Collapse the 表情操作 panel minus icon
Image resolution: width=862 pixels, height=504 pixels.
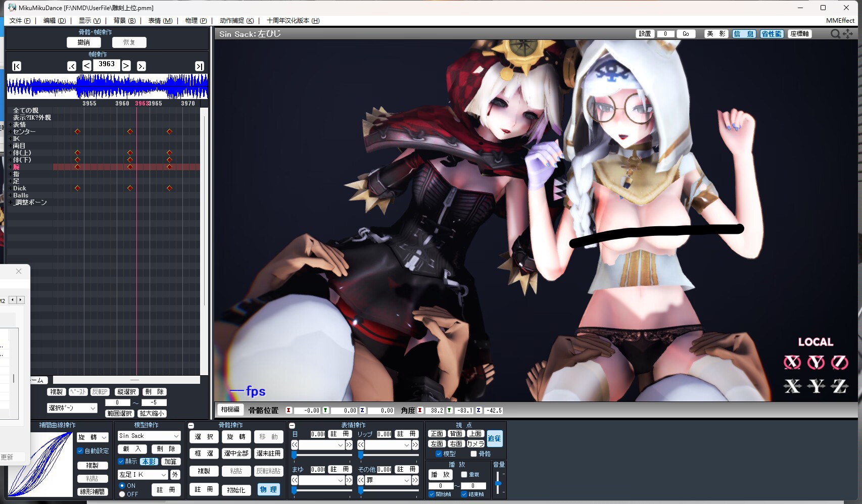292,426
